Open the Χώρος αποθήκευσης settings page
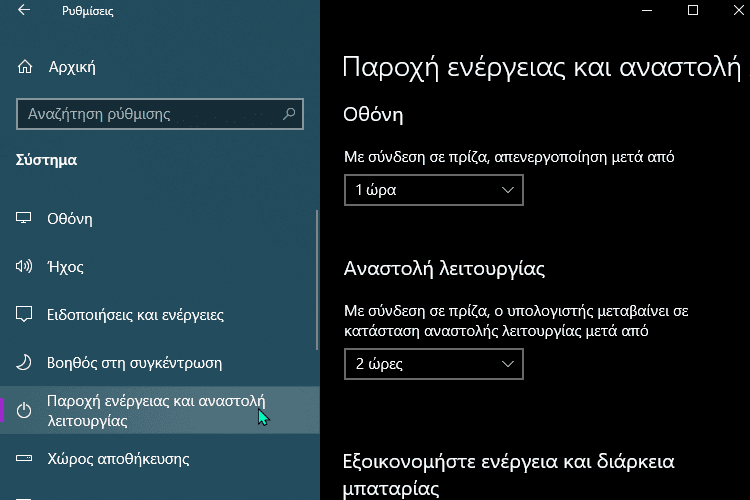The width and height of the screenshot is (750, 500). [160, 459]
